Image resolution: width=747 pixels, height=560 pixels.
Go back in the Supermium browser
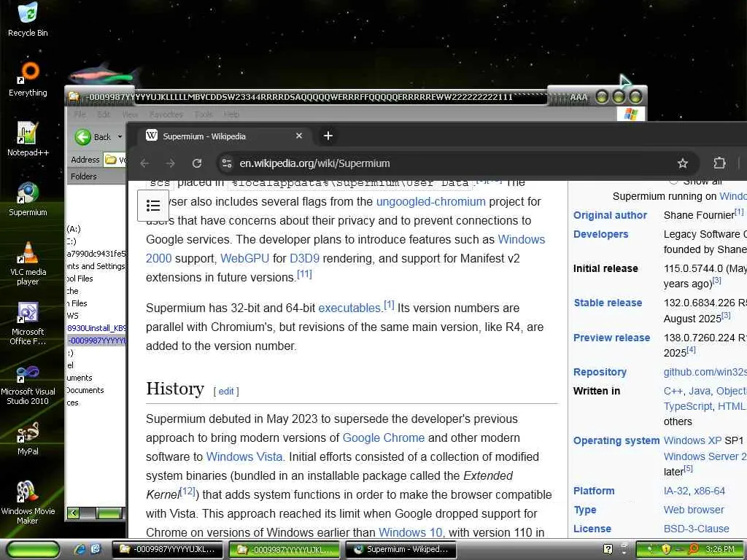click(145, 163)
